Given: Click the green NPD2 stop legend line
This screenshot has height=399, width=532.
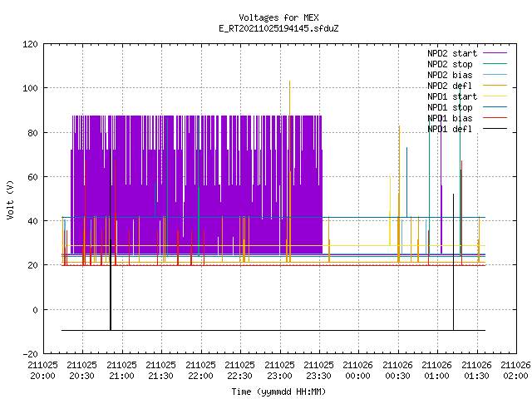Looking at the screenshot, I should [x=495, y=64].
